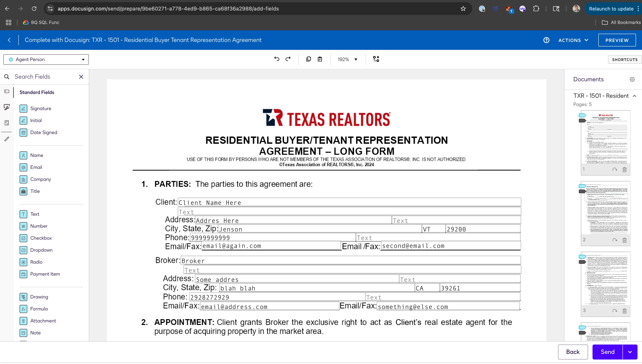
Task: Open All Bookmarks folder
Action: pos(621,22)
